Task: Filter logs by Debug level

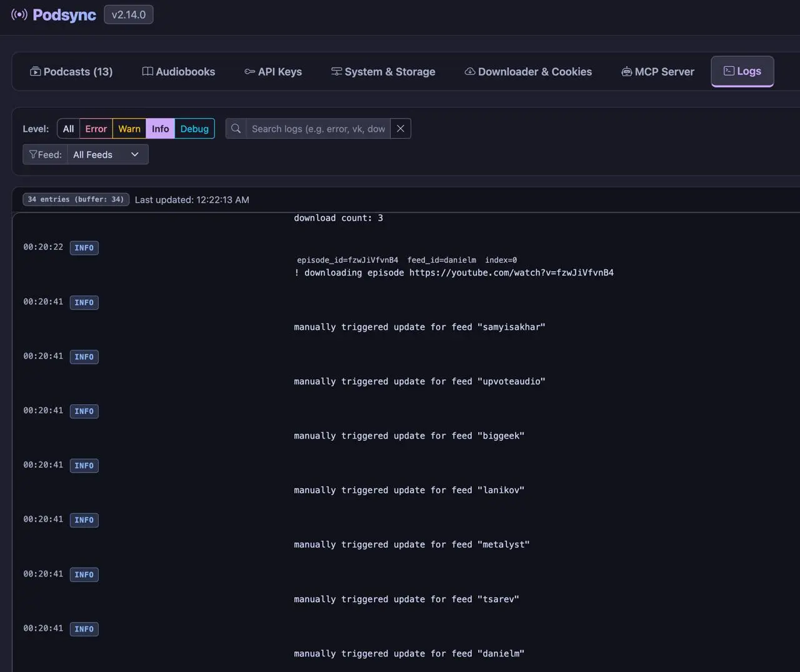Action: pyautogui.click(x=194, y=129)
